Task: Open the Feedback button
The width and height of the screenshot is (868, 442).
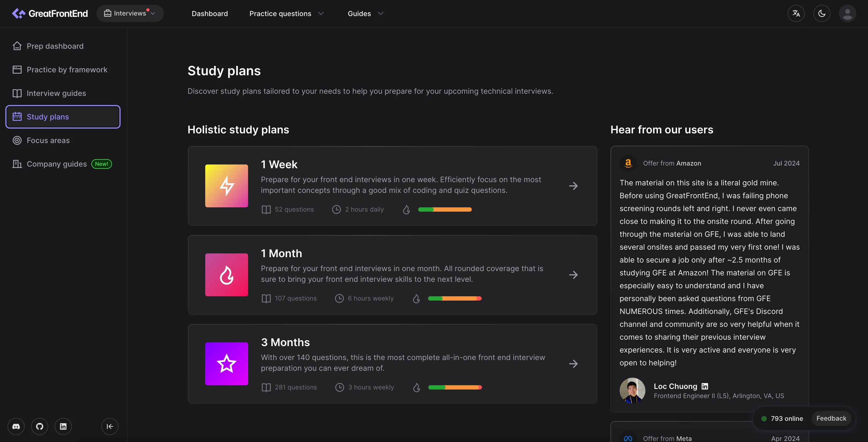Action: 831,418
